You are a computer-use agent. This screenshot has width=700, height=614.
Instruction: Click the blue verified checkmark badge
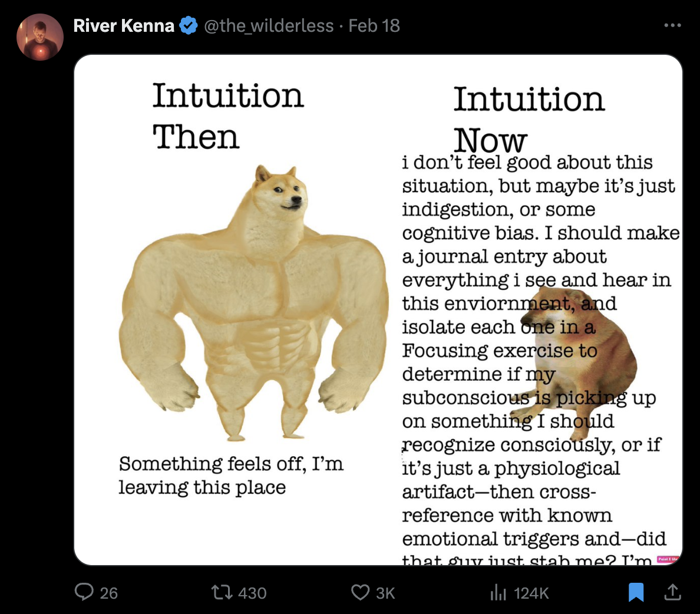pos(189,25)
